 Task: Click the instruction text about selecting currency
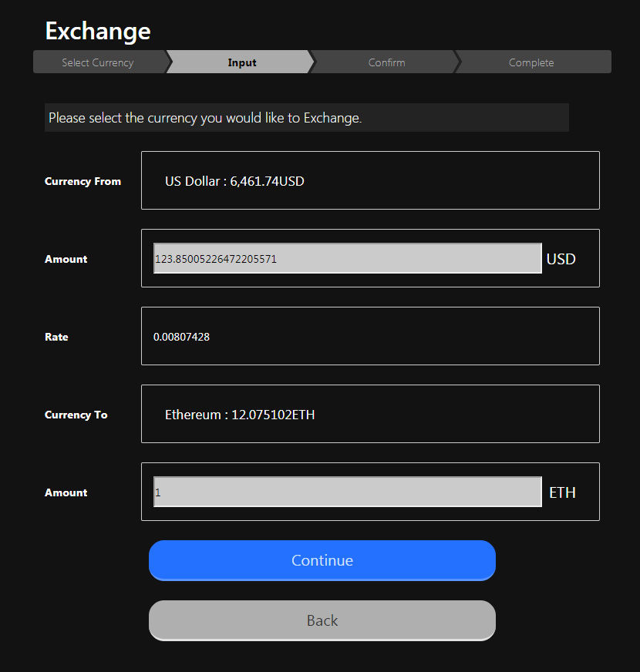point(205,118)
